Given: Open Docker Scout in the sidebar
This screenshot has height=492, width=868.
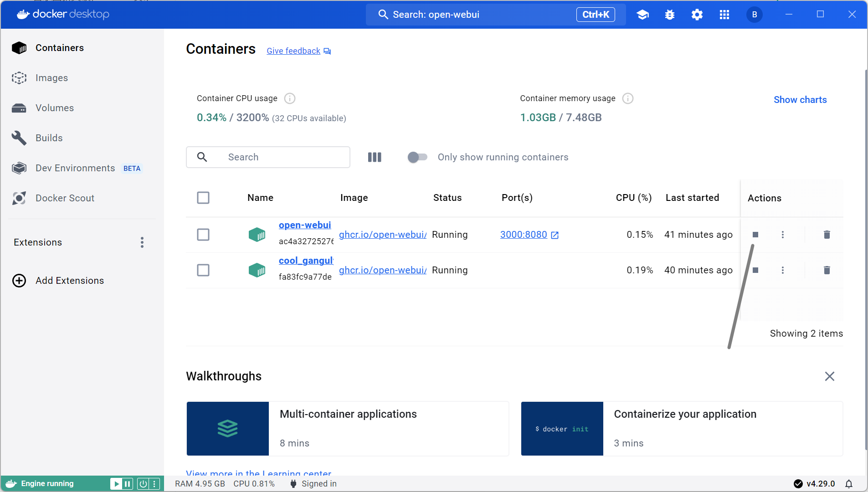Looking at the screenshot, I should coord(82,198).
